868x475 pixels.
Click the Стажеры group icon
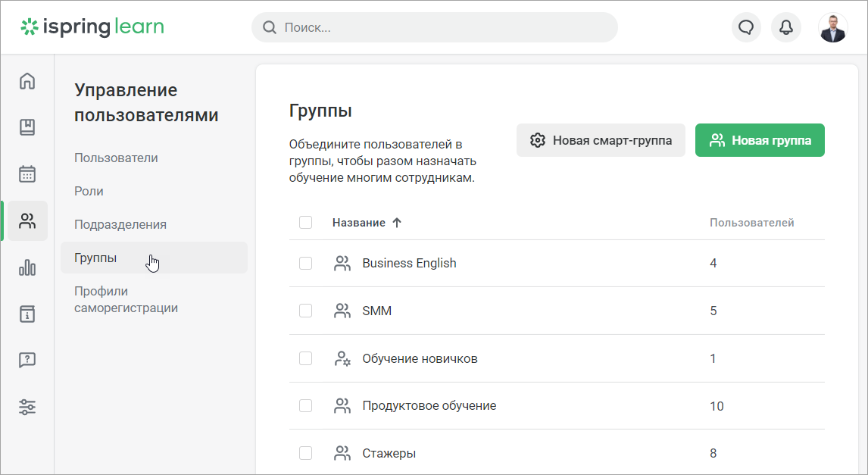pos(342,453)
